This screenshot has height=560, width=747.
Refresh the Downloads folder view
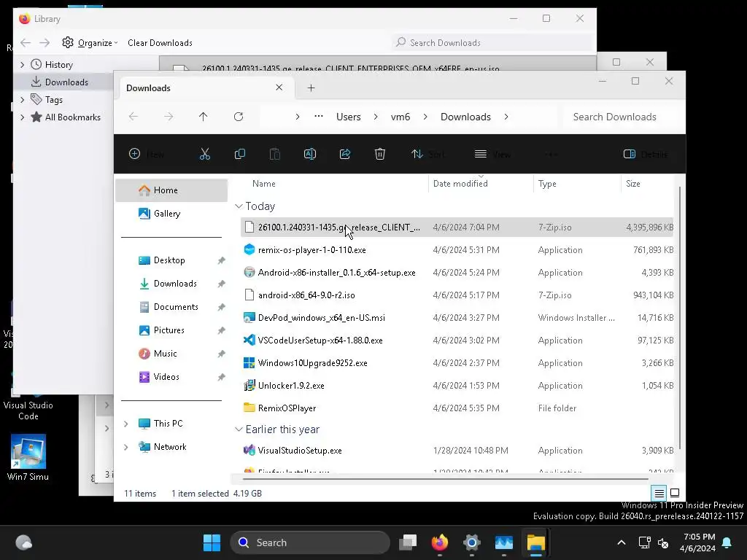pos(239,117)
